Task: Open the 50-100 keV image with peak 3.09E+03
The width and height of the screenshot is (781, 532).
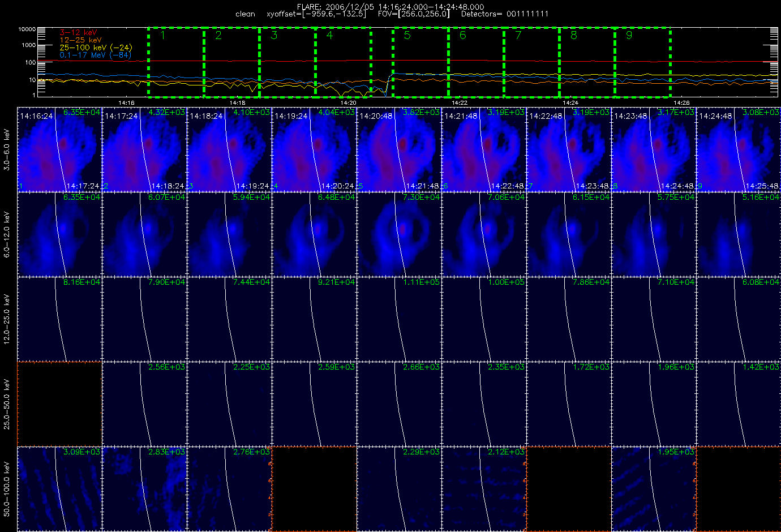Action: tap(59, 489)
